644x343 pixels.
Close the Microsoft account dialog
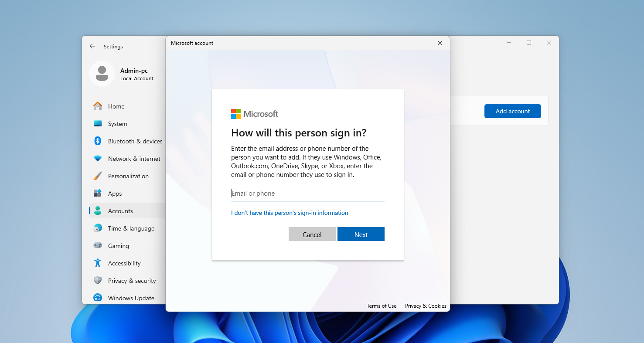pyautogui.click(x=440, y=43)
